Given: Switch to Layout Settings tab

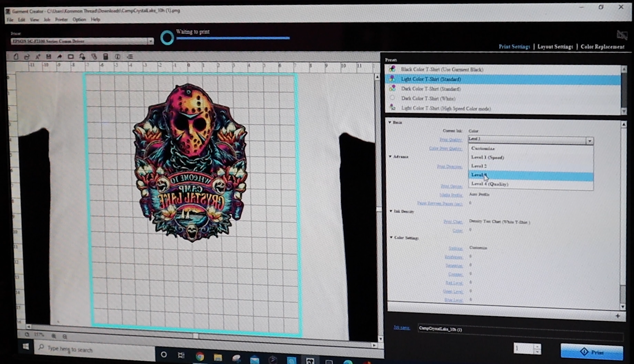Looking at the screenshot, I should 555,47.
